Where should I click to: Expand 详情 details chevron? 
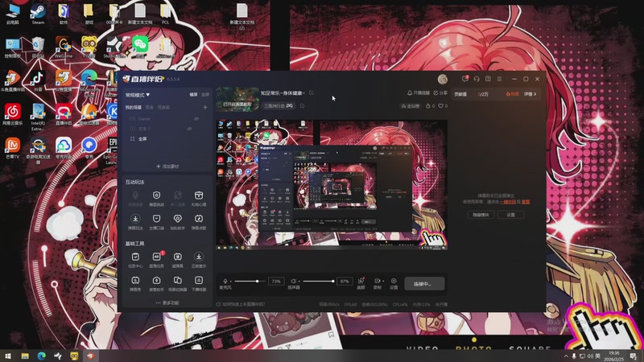pyautogui.click(x=530, y=94)
